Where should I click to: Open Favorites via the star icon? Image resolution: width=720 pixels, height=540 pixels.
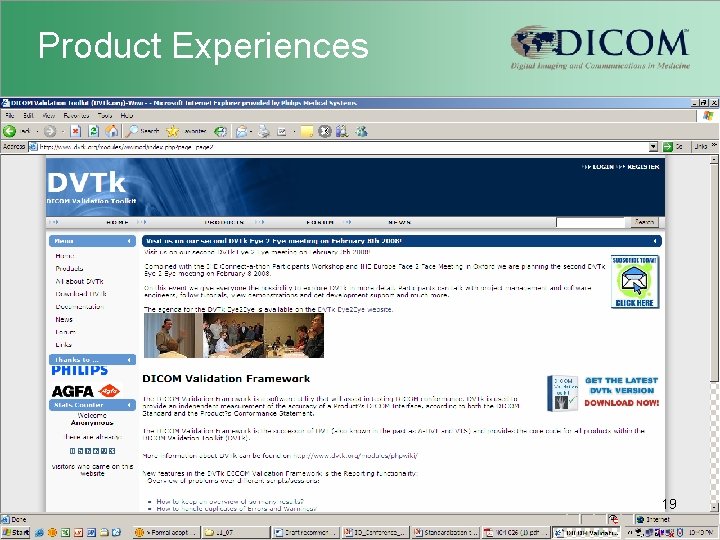173,131
